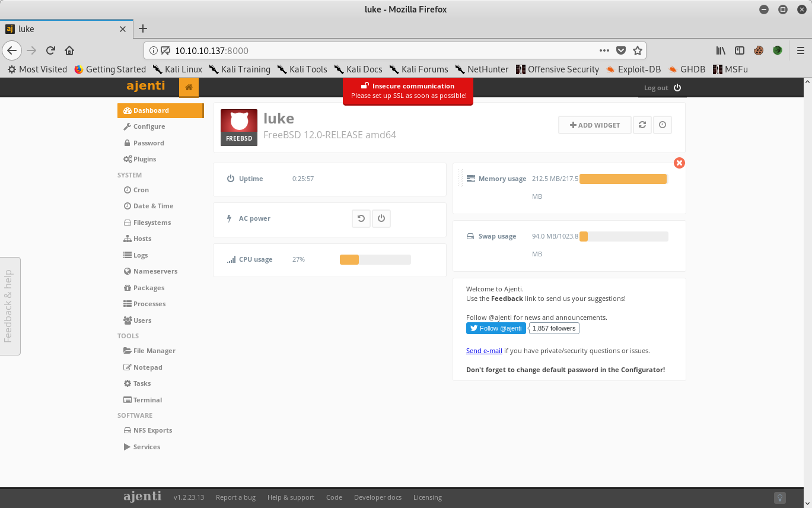Open page actions three-dot menu
The image size is (812, 508).
tap(604, 50)
